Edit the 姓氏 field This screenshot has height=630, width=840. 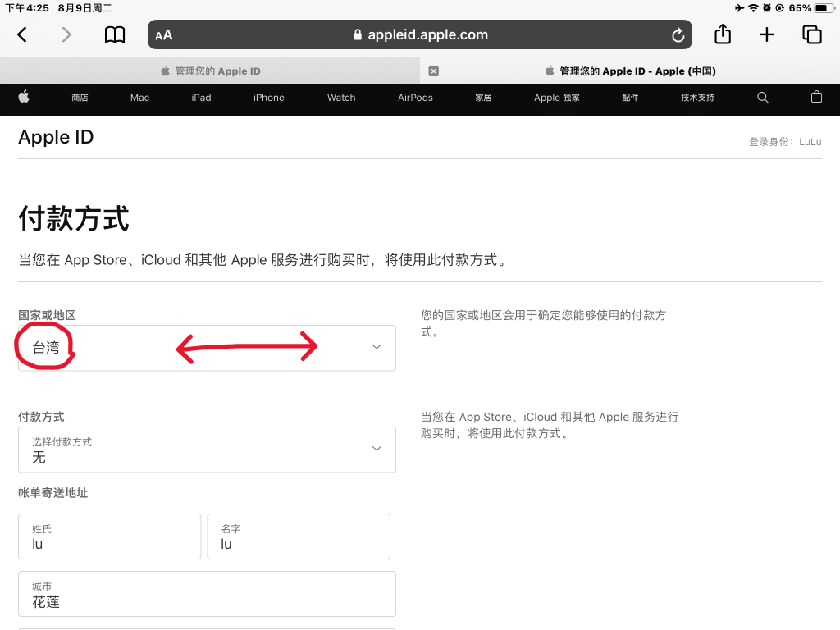pyautogui.click(x=109, y=536)
